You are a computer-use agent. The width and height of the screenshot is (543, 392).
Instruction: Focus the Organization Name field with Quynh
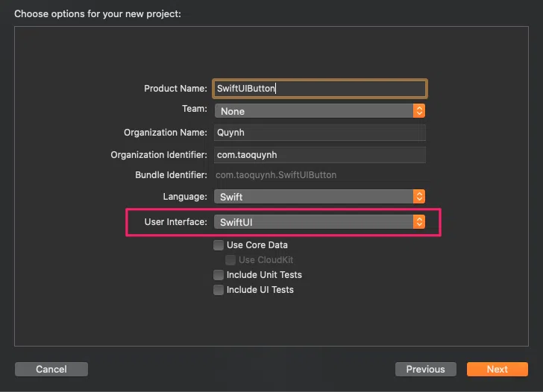[320, 133]
